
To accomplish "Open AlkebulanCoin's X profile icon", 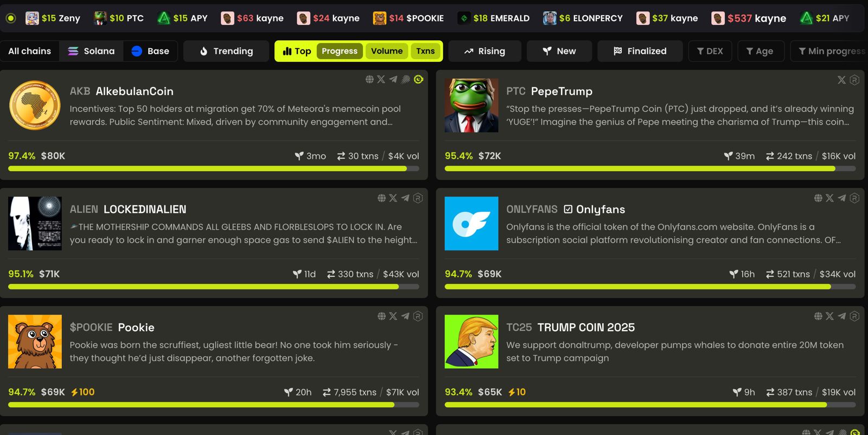I will click(381, 79).
